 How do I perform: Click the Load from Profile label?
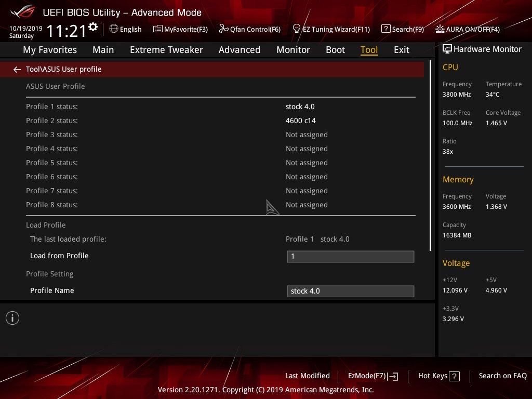pos(59,256)
